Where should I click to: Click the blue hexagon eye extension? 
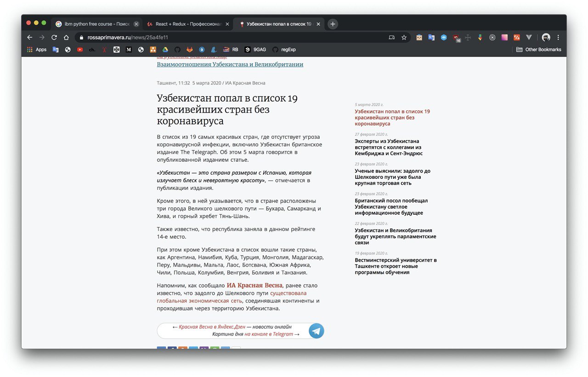click(x=444, y=38)
